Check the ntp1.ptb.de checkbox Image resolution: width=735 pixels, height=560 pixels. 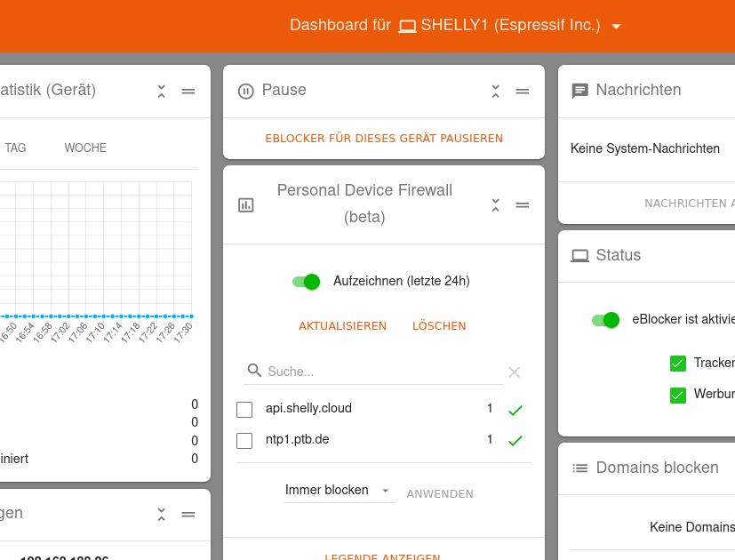244,440
